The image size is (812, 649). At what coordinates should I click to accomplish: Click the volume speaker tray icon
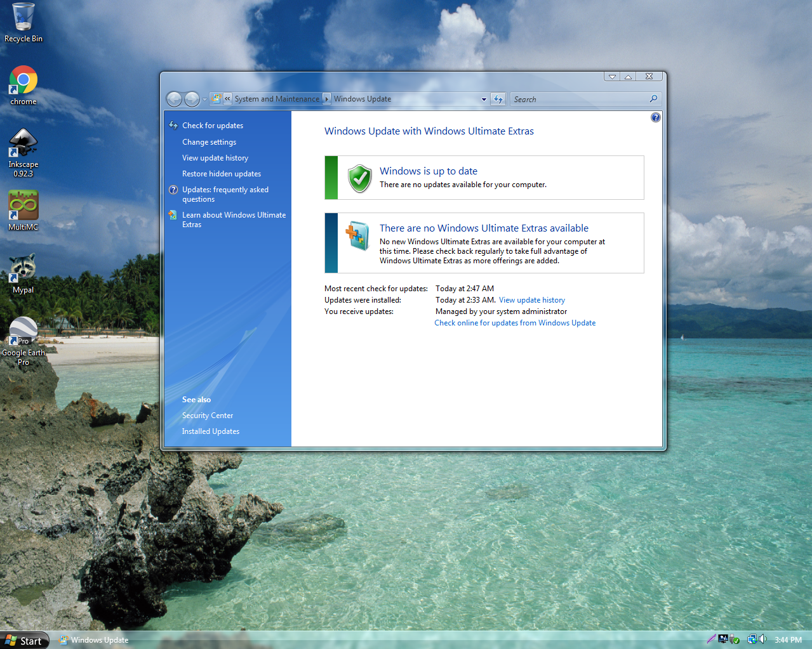click(x=762, y=639)
